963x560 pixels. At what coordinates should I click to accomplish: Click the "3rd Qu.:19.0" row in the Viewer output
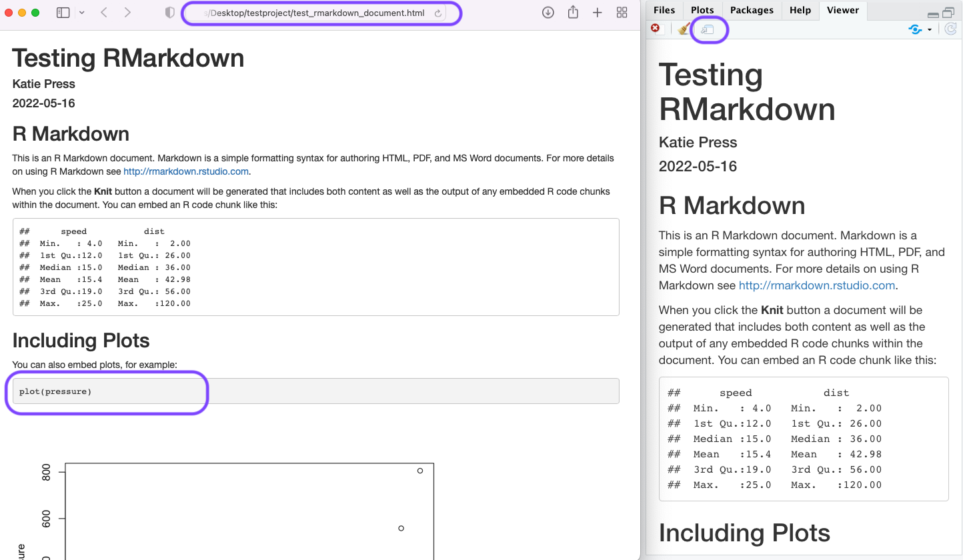[x=775, y=469]
